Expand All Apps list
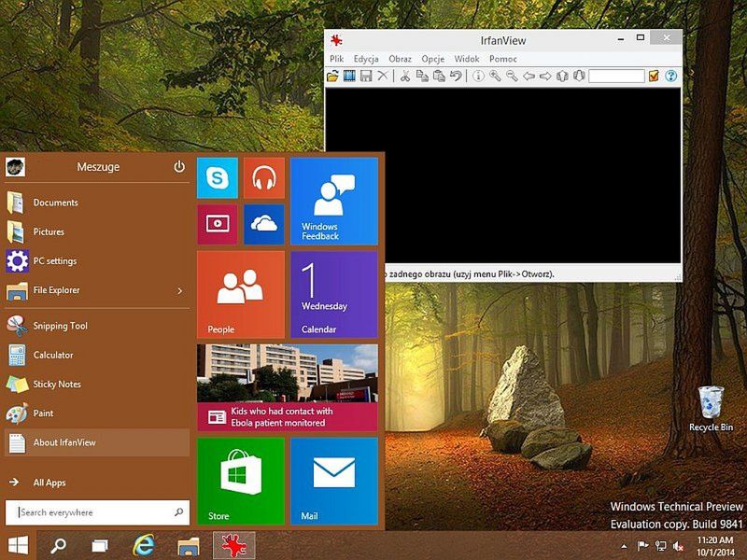 [x=97, y=483]
